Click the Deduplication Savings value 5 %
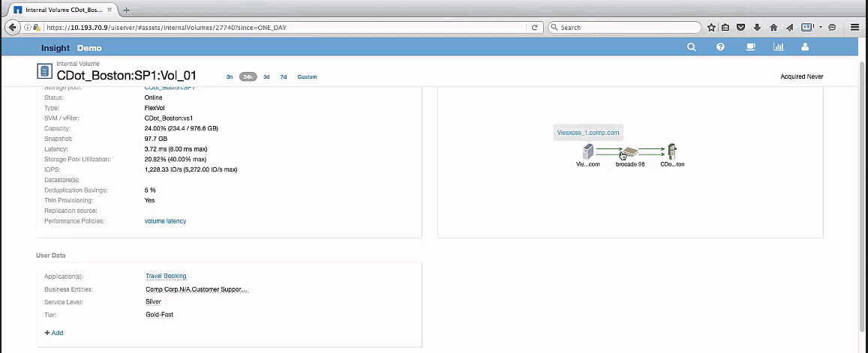The width and height of the screenshot is (868, 353). point(150,190)
